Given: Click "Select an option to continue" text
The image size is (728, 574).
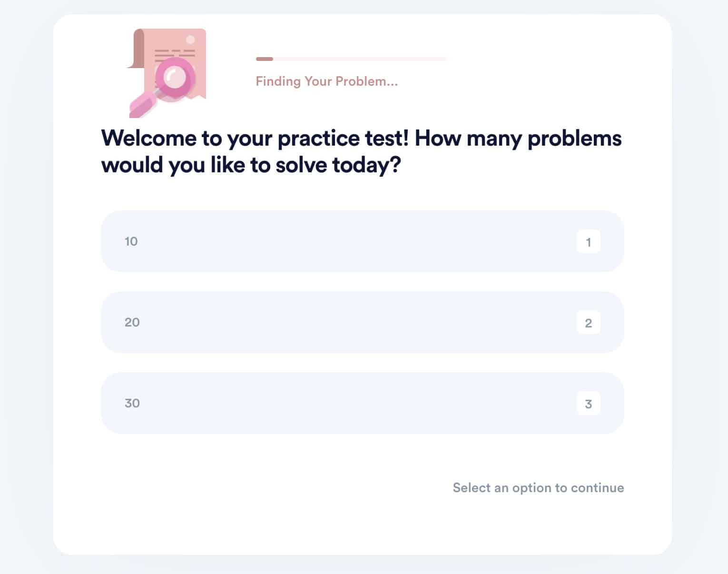Looking at the screenshot, I should click(538, 488).
